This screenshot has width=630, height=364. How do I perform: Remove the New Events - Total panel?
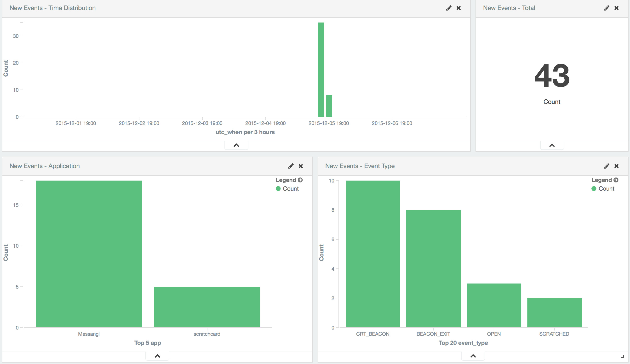click(617, 8)
